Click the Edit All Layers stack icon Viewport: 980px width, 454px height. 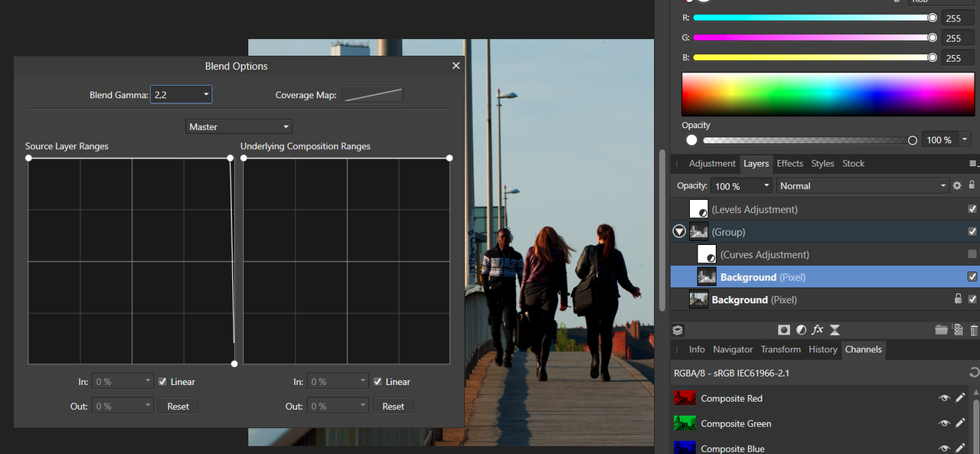[x=678, y=330]
